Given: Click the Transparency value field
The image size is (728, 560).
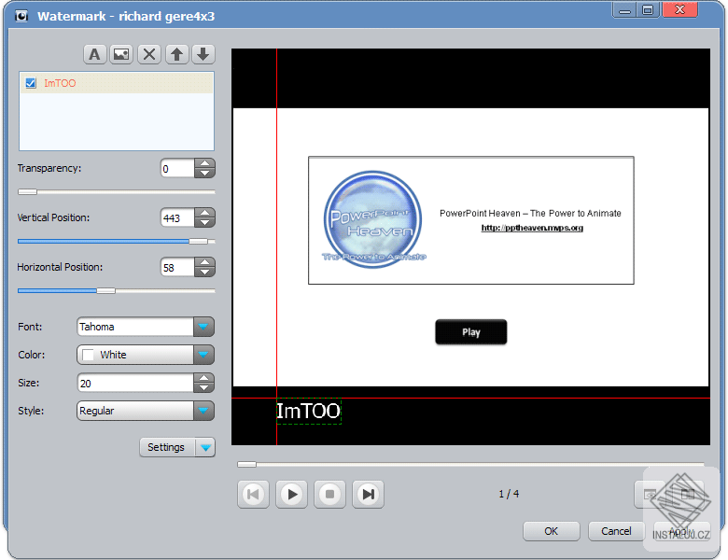Looking at the screenshot, I should point(177,169).
